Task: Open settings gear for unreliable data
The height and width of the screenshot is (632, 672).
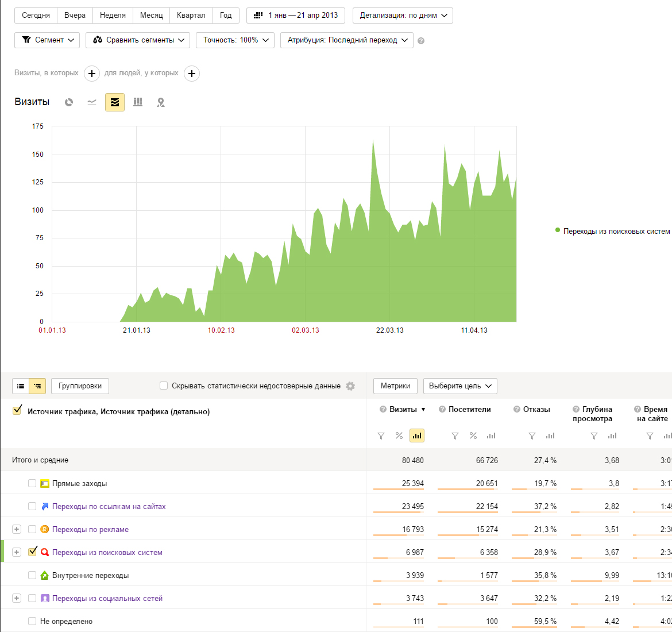Action: tap(350, 386)
